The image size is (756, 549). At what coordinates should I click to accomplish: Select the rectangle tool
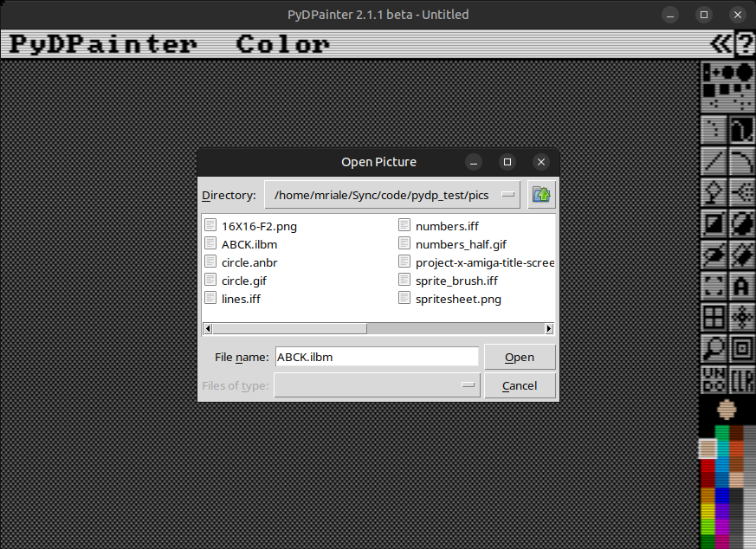coord(713,223)
